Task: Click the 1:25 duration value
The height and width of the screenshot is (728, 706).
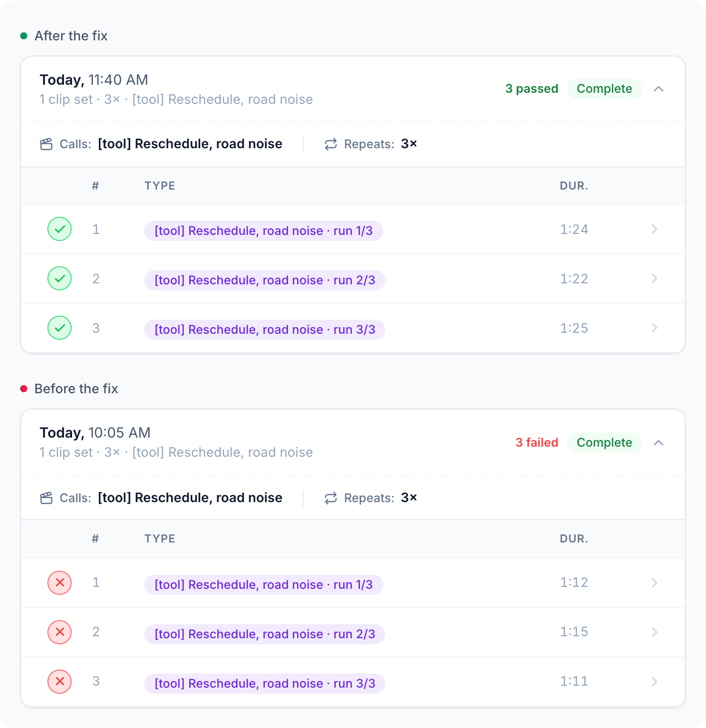Action: tap(574, 328)
